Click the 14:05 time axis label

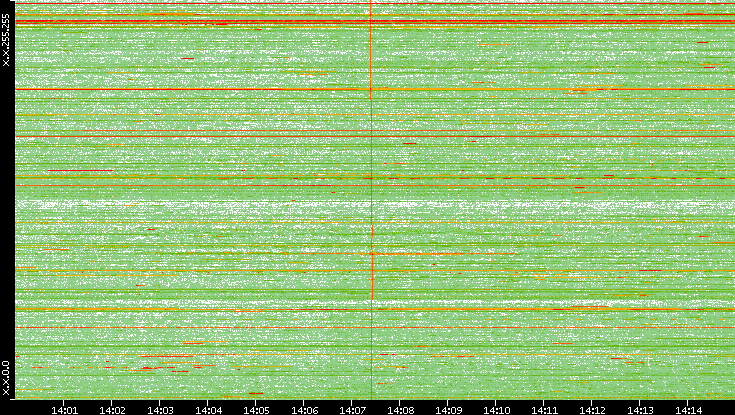256,410
